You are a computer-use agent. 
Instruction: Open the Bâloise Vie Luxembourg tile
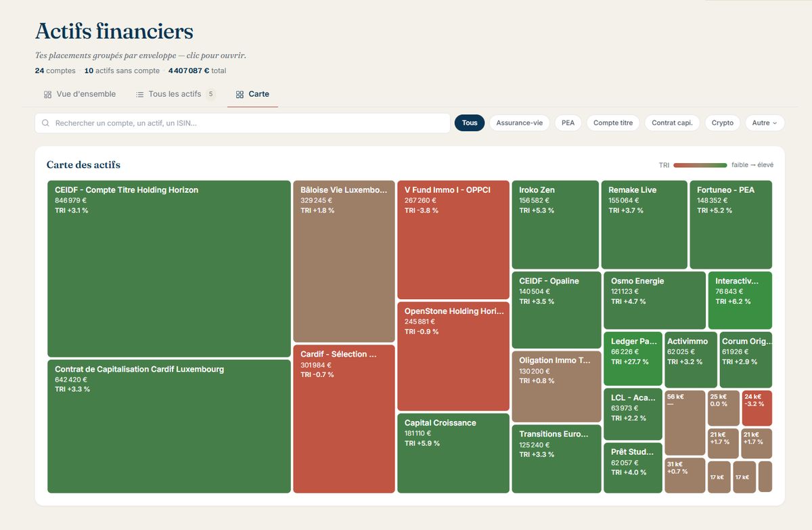click(x=344, y=261)
